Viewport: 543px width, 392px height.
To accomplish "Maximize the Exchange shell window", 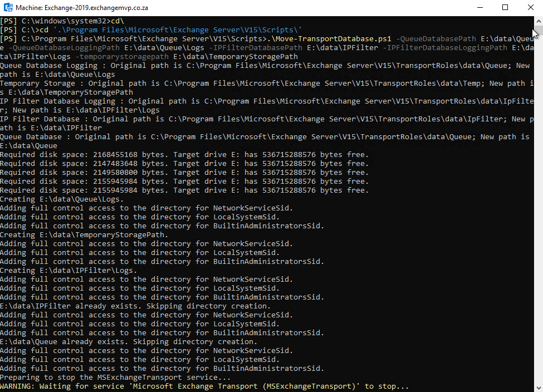I will point(505,7).
